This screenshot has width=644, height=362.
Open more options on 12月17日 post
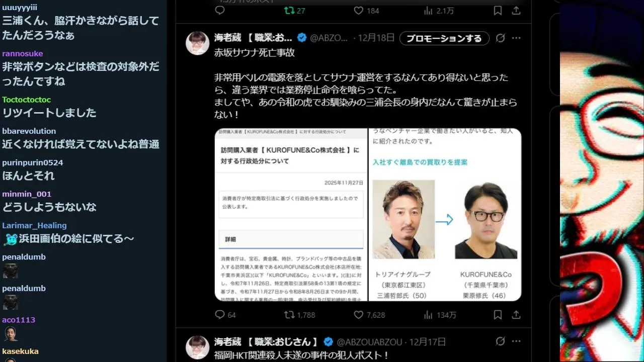tap(516, 342)
